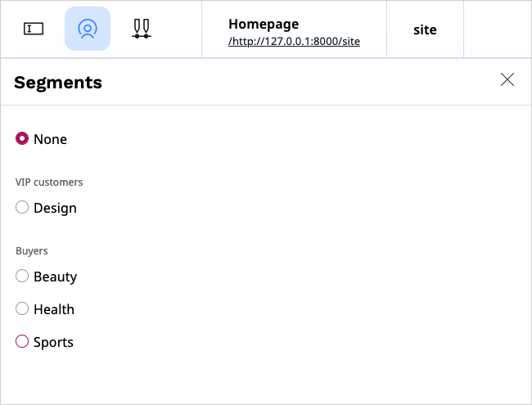Click the None option label

(x=50, y=139)
